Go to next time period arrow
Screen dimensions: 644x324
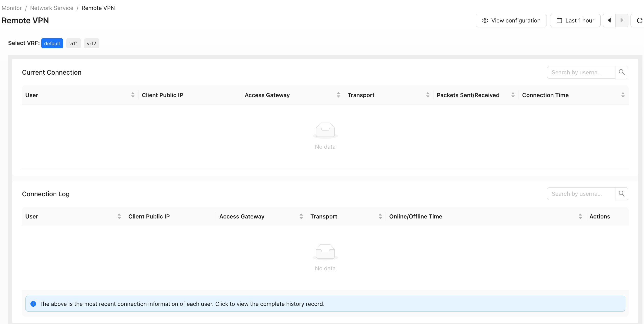coord(622,20)
